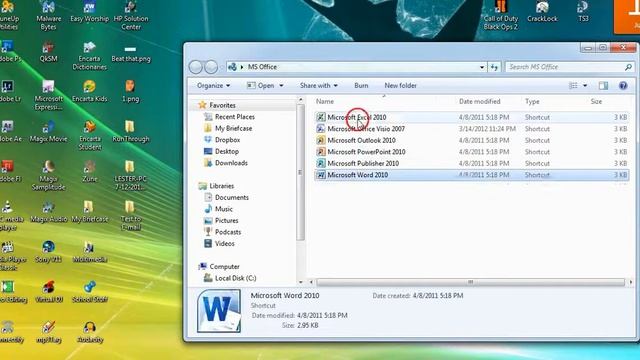Toggle the preview pane icon
The height and width of the screenshot is (360, 640).
pyautogui.click(x=603, y=86)
